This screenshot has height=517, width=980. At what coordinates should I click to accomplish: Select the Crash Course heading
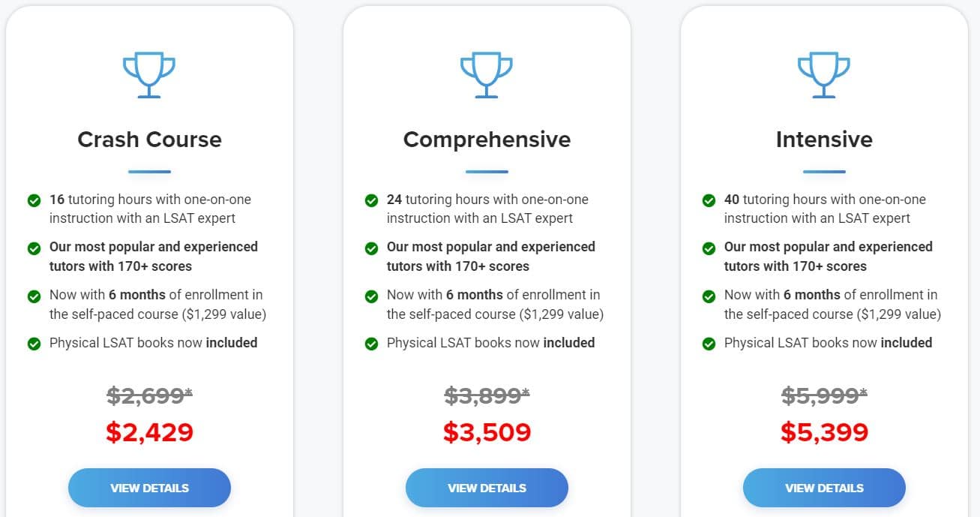click(x=149, y=140)
